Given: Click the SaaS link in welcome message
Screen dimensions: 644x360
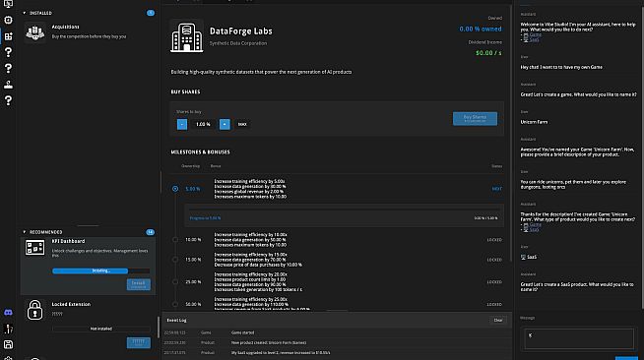Looking at the screenshot, I should point(534,39).
